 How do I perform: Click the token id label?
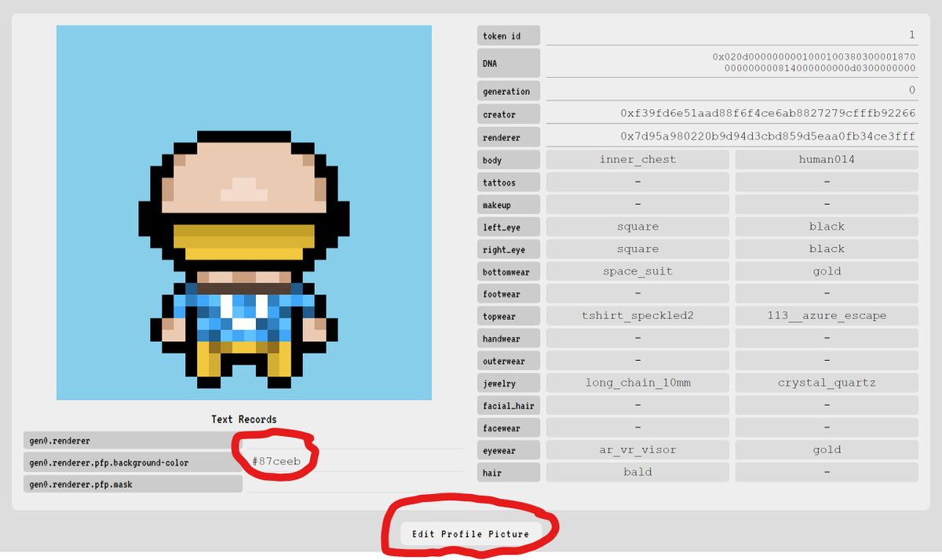click(509, 36)
